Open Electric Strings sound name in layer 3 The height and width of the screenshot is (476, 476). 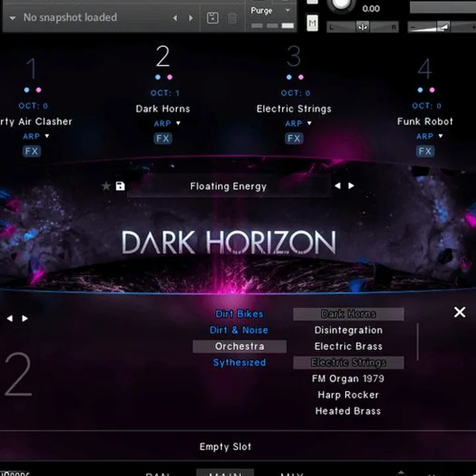point(294,108)
